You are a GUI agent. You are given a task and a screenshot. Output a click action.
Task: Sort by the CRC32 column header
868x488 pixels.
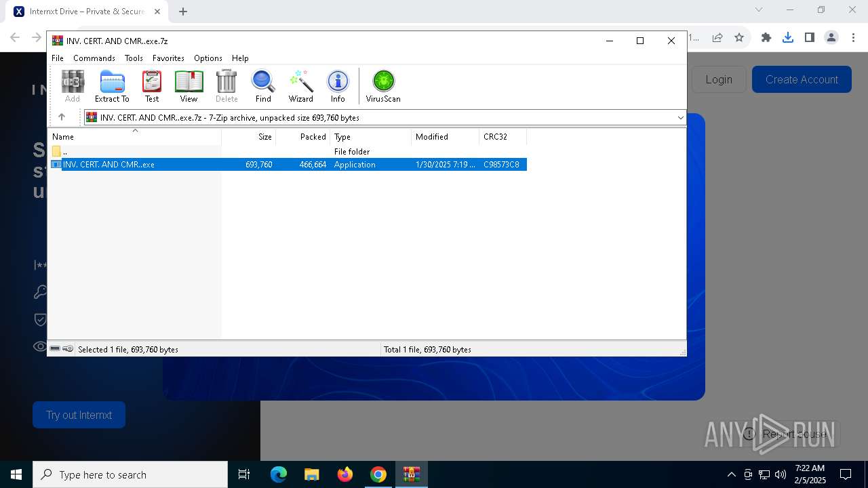point(503,137)
